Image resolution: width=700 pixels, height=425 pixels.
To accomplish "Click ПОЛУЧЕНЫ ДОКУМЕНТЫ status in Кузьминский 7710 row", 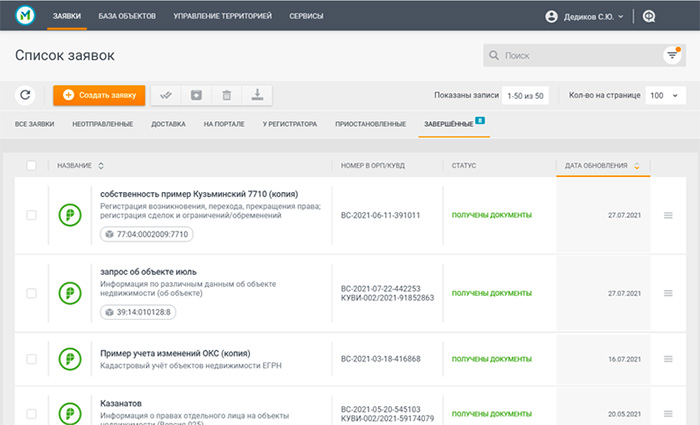I will [492, 215].
